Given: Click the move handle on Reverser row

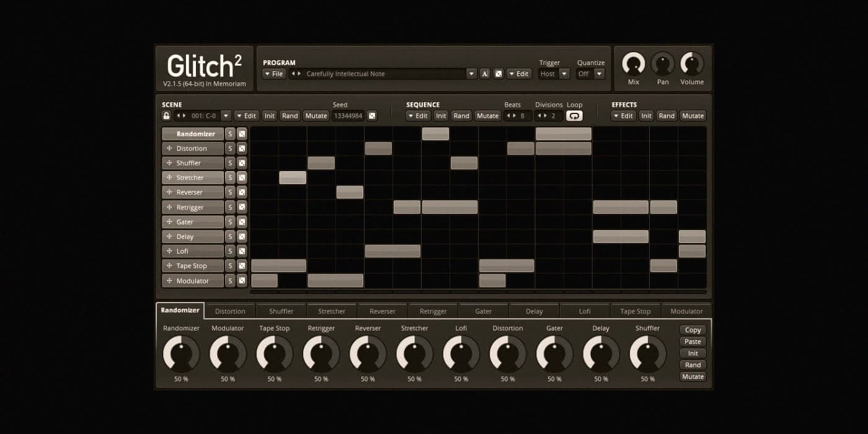Looking at the screenshot, I should point(169,193).
